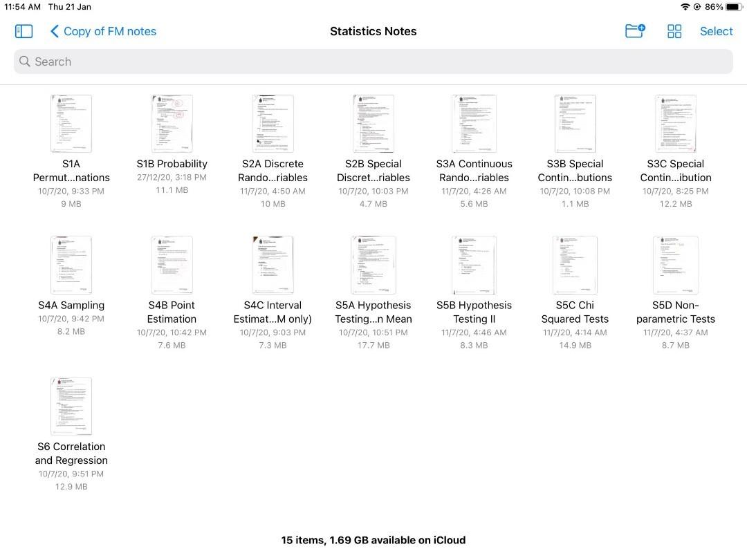The width and height of the screenshot is (747, 560).
Task: Tap the battery indicator in status bar
Action: tap(734, 7)
